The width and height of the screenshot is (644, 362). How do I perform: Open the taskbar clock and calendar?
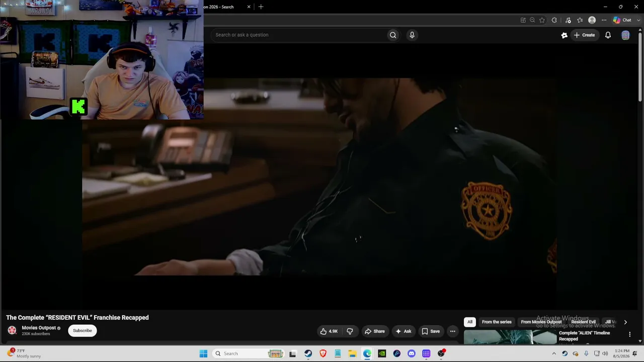coord(622,353)
